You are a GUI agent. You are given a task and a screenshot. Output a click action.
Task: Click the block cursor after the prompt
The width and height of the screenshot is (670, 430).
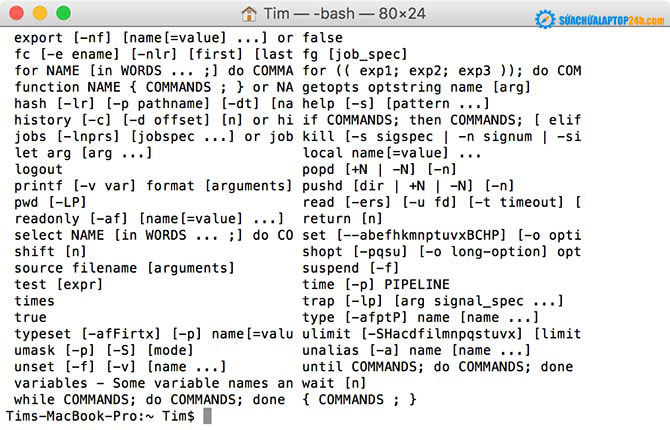(207, 416)
